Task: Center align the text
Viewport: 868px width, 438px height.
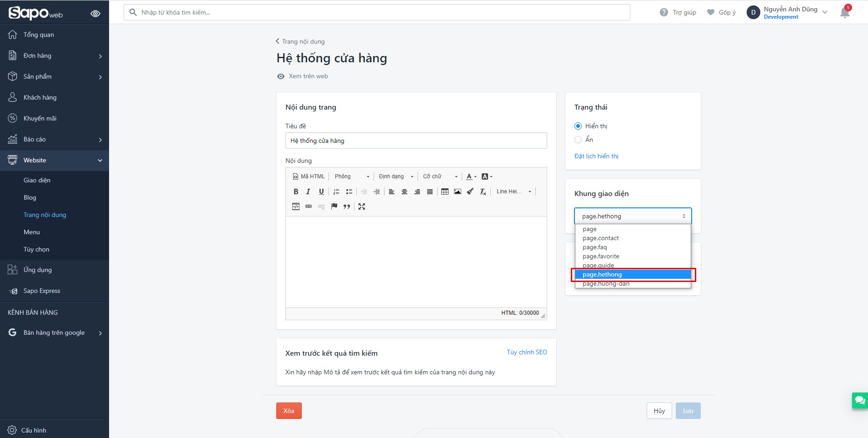Action: point(404,191)
